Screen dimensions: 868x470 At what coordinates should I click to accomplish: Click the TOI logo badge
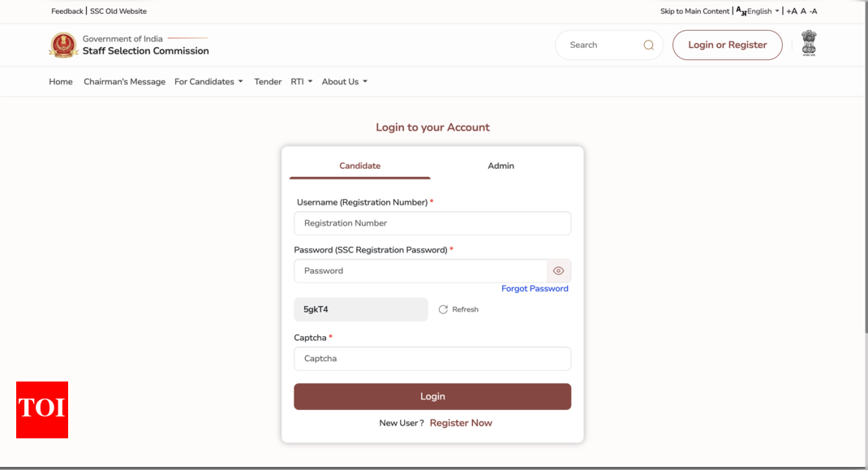click(42, 409)
